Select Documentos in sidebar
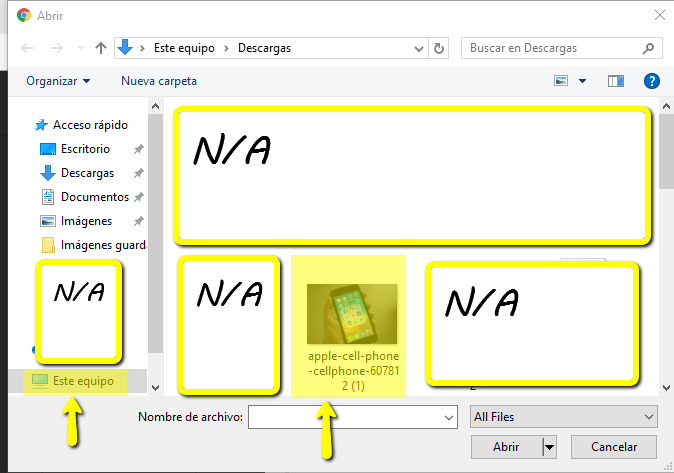This screenshot has height=473, width=674. tap(94, 197)
